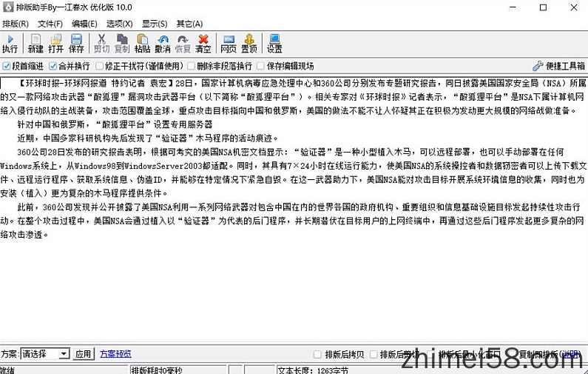Image resolution: width=588 pixels, height=374 pixels.
Task: Click the 复制 copy icon
Action: pyautogui.click(x=122, y=44)
